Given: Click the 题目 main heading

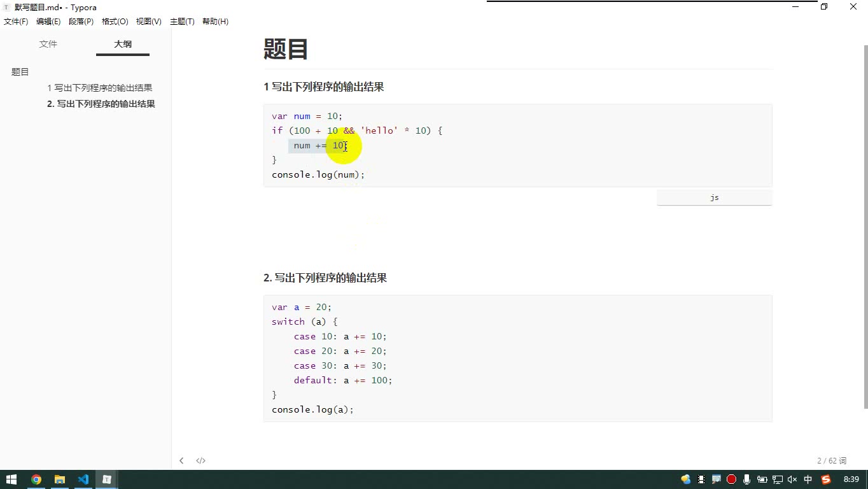Looking at the screenshot, I should pos(286,49).
